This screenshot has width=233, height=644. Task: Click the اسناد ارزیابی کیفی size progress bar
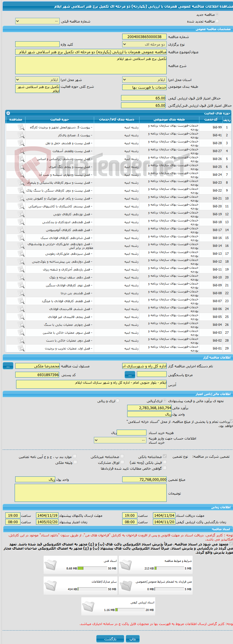(x=130, y=610)
